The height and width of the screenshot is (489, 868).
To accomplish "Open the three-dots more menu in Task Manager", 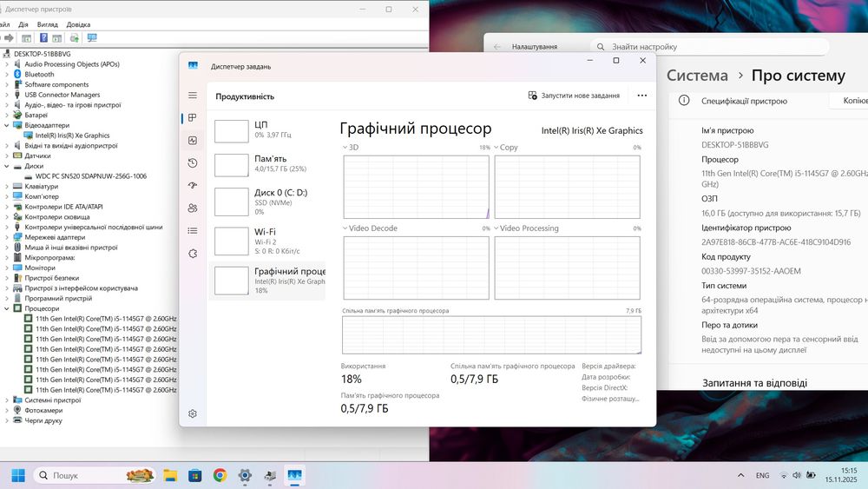I will pos(641,96).
